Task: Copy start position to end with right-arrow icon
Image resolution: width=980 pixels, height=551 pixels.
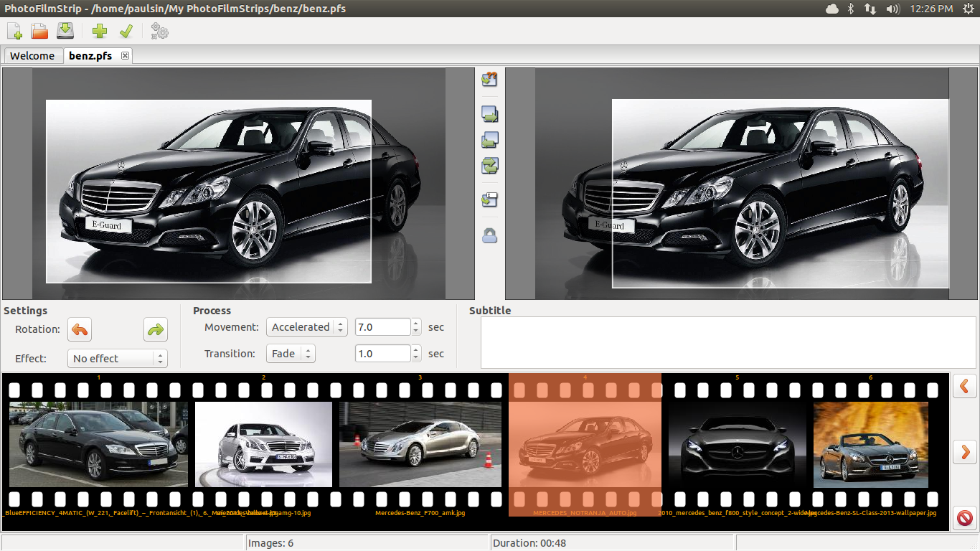Action: click(490, 114)
